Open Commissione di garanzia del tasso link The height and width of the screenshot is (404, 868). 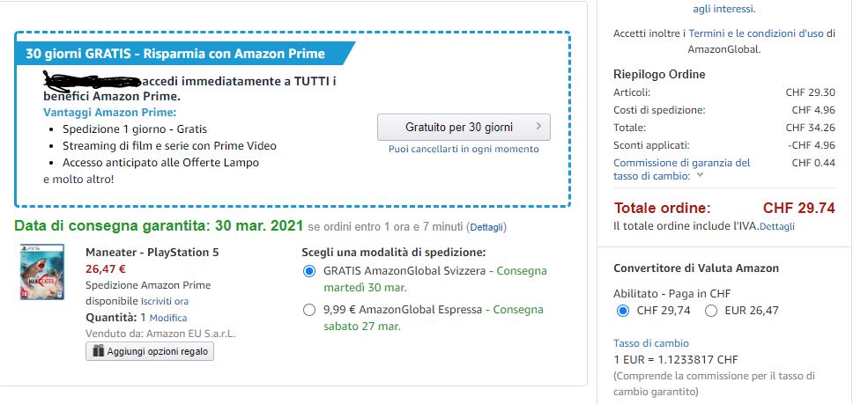tap(681, 163)
